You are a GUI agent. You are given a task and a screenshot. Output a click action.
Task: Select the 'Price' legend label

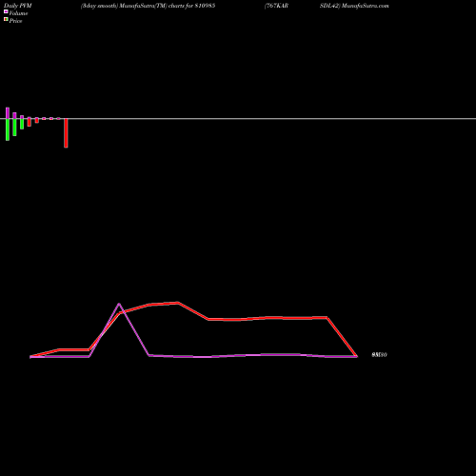15,21
